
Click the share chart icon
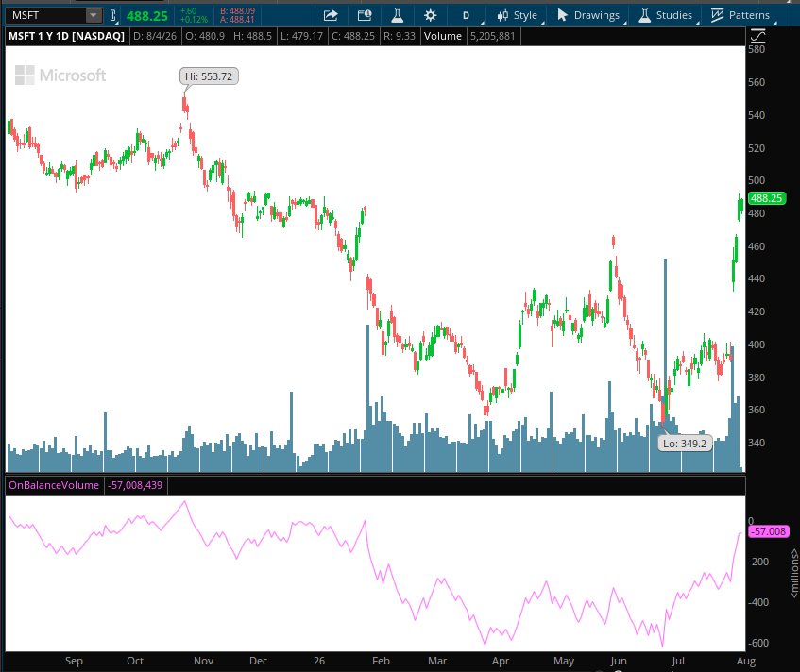tap(331, 15)
